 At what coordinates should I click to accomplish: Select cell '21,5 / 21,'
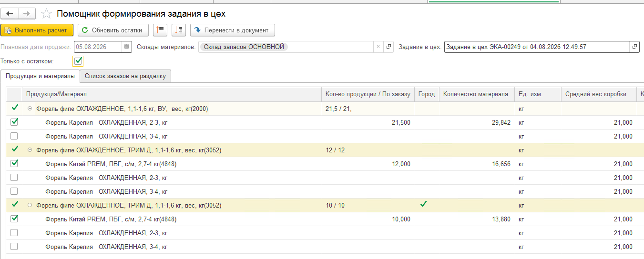coord(368,109)
